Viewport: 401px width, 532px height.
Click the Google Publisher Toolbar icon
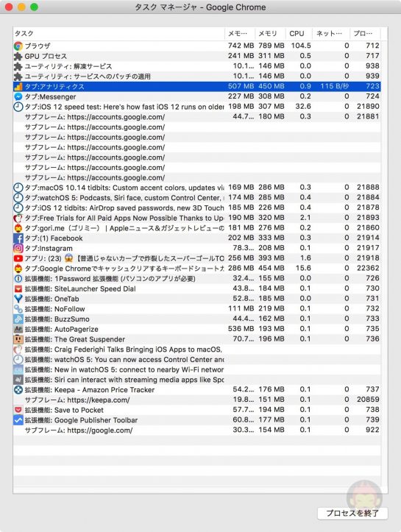[x=18, y=420]
